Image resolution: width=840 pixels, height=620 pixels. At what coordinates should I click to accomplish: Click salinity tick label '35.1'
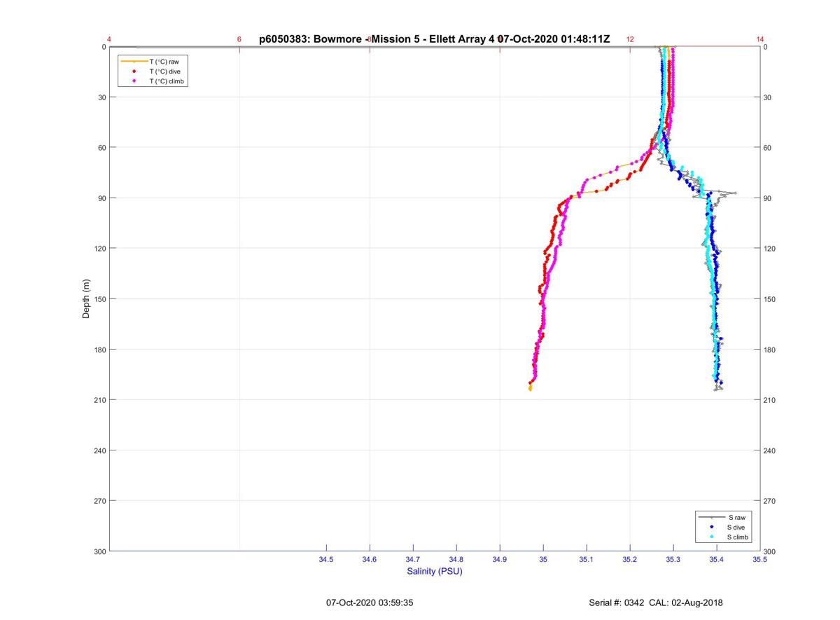[587, 560]
